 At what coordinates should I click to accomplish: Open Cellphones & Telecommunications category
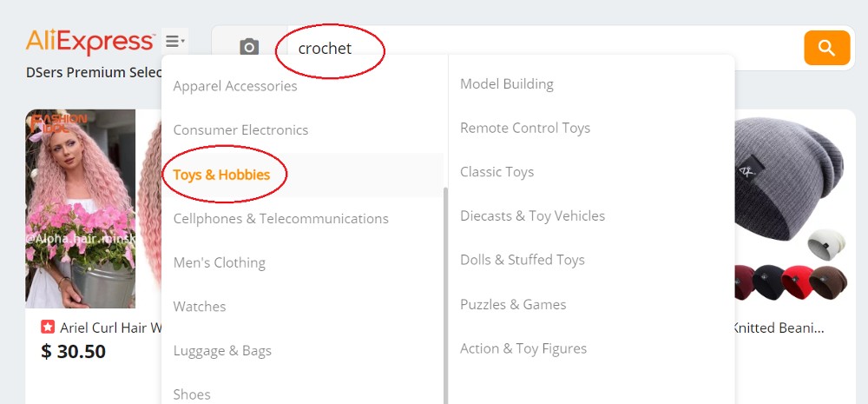pyautogui.click(x=280, y=218)
